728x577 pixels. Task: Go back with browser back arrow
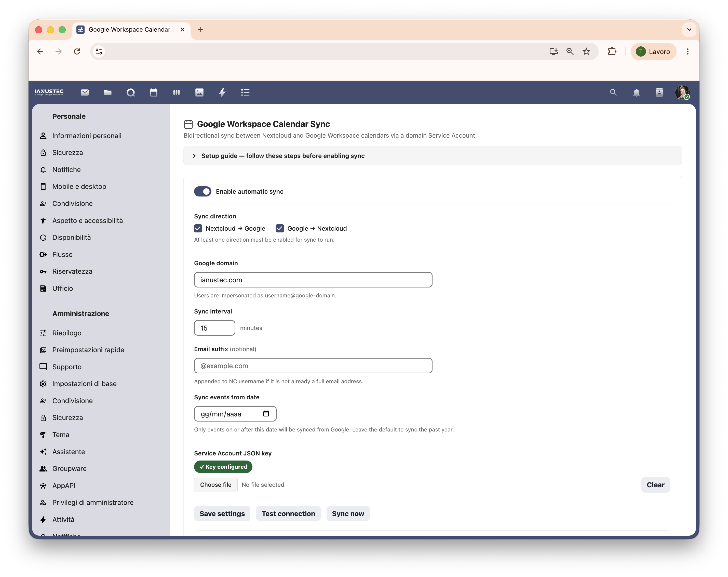pos(40,51)
